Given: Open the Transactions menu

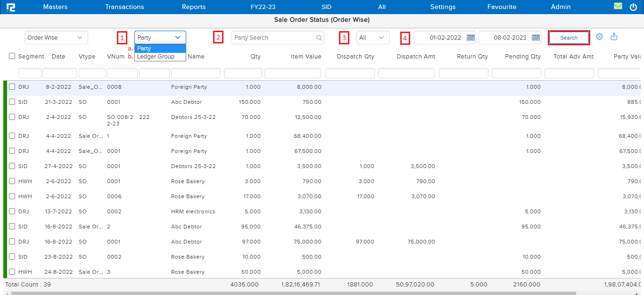Looking at the screenshot, I should (124, 7).
